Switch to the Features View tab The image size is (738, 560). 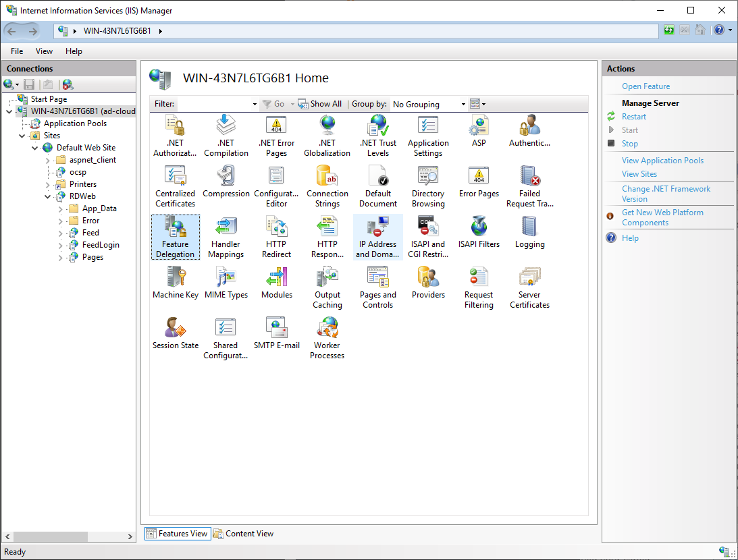177,533
